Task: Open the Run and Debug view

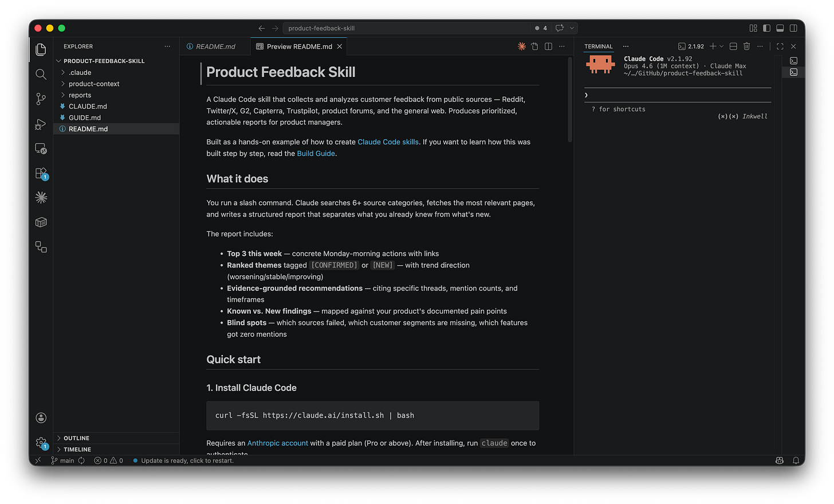Action: [x=41, y=124]
